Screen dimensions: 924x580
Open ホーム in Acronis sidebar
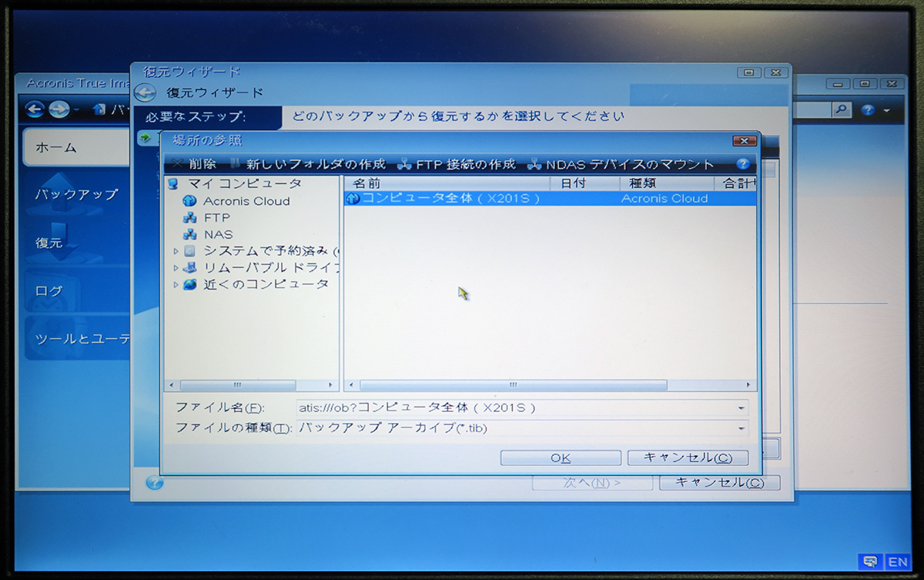click(x=77, y=147)
